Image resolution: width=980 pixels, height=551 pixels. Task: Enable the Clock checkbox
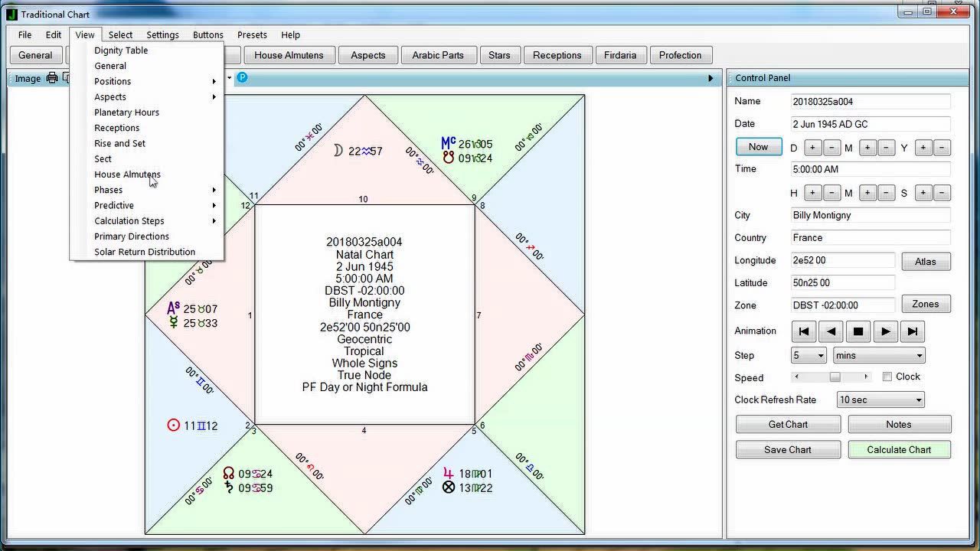pyautogui.click(x=887, y=377)
